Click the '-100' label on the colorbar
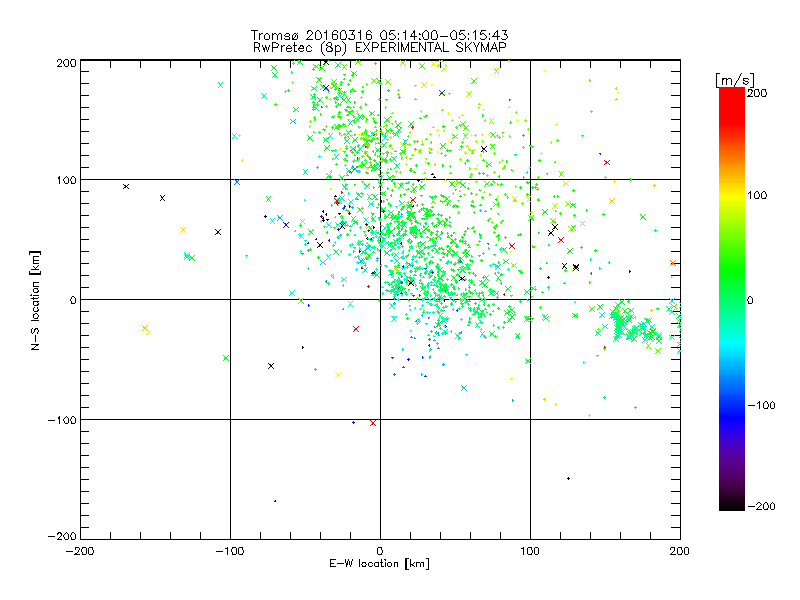This screenshot has height=600, width=800. click(761, 405)
